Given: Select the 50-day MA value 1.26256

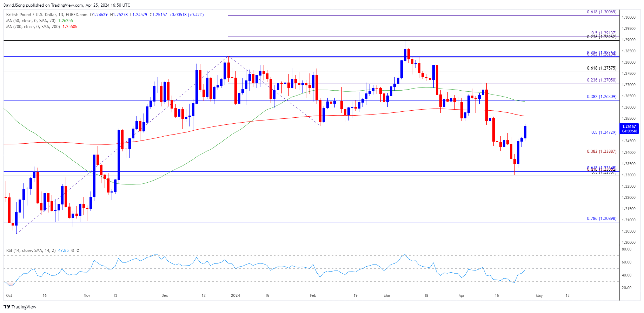Looking at the screenshot, I should click(x=65, y=21).
